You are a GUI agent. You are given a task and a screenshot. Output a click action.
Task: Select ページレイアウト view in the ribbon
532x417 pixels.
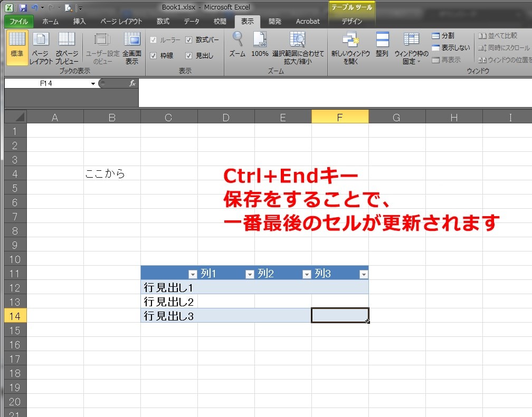point(41,50)
